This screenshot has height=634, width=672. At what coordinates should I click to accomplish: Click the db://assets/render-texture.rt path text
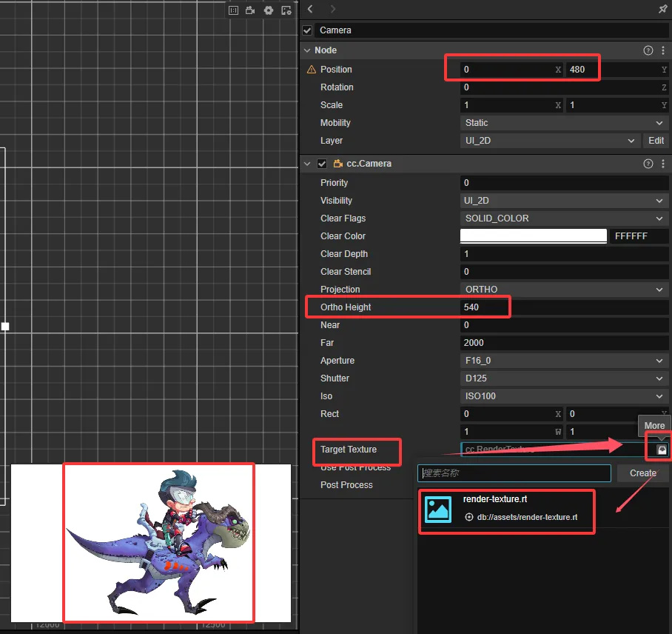[527, 517]
